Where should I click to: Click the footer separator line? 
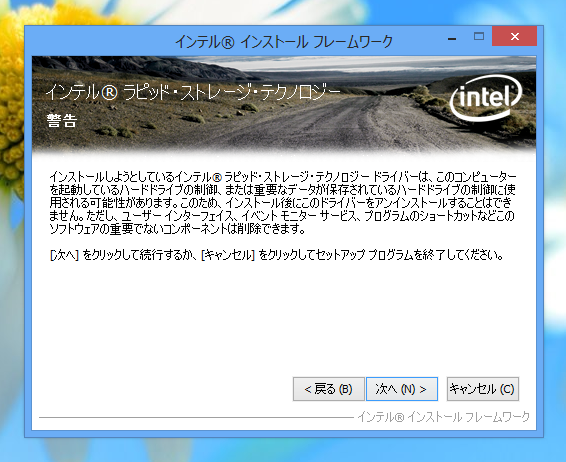[x=196, y=418]
